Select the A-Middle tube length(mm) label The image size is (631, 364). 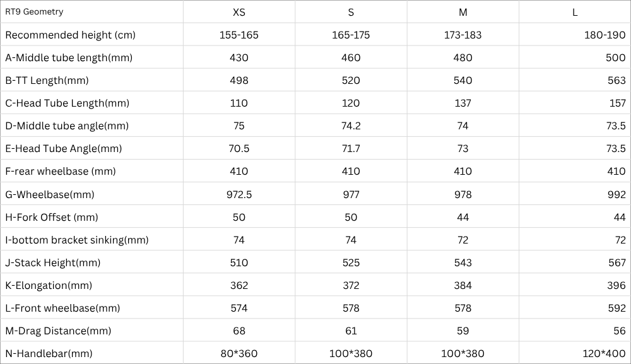[x=69, y=57]
